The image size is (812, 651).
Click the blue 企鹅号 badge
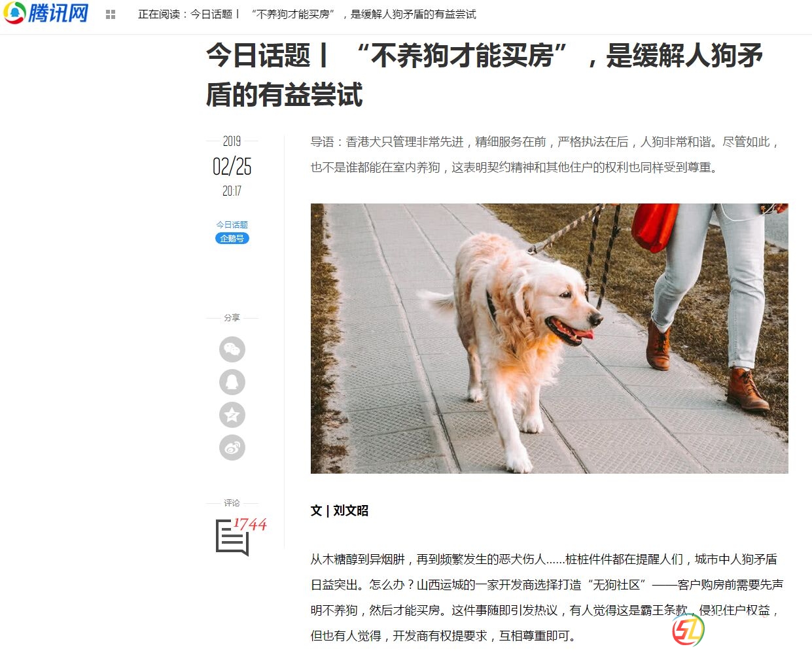click(232, 238)
